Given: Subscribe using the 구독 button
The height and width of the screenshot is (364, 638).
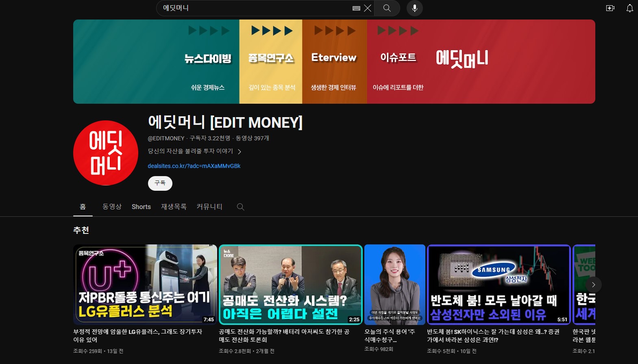Looking at the screenshot, I should click(x=160, y=183).
